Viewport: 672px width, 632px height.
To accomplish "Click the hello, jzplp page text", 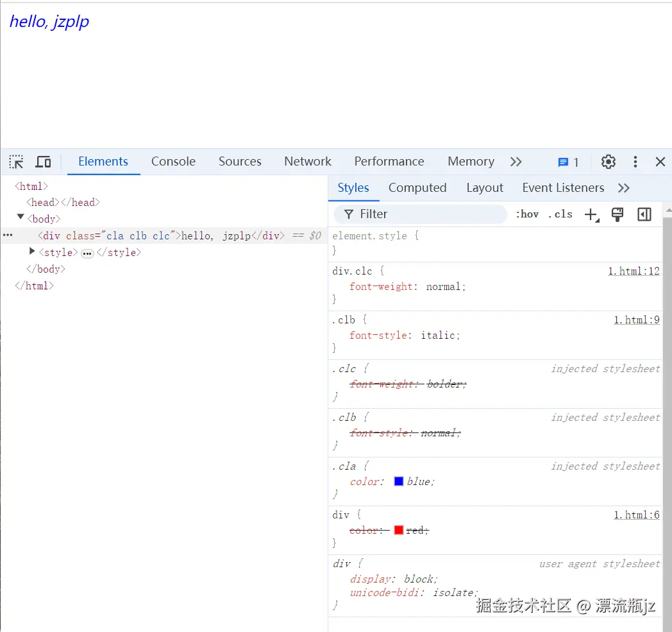I will 49,21.
